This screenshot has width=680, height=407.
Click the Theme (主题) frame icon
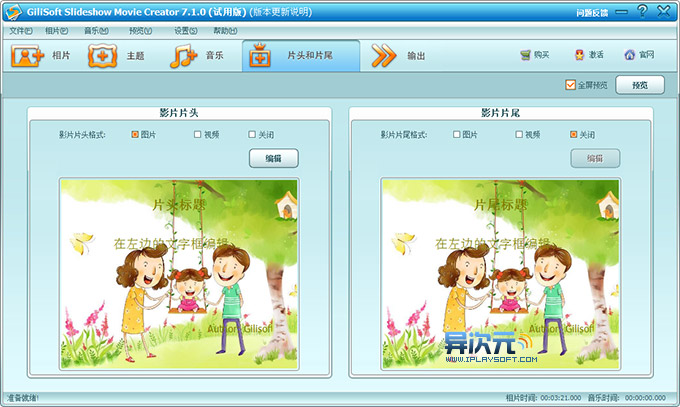(103, 56)
